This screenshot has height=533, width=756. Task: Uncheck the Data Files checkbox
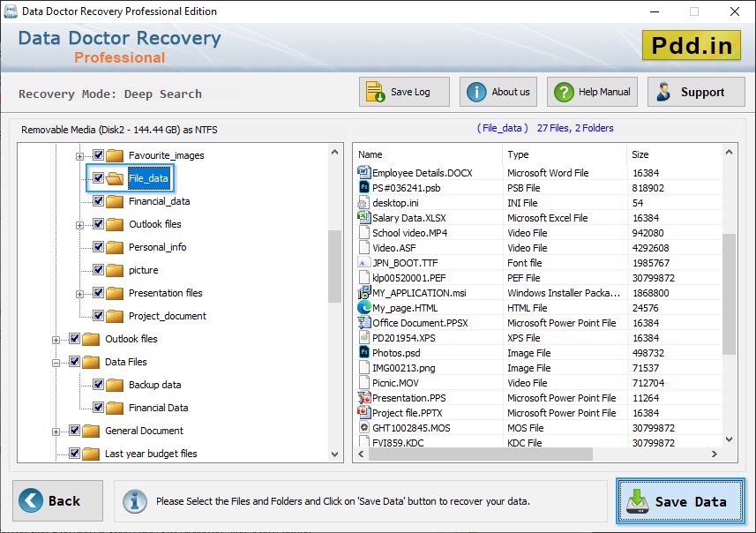coord(74,361)
